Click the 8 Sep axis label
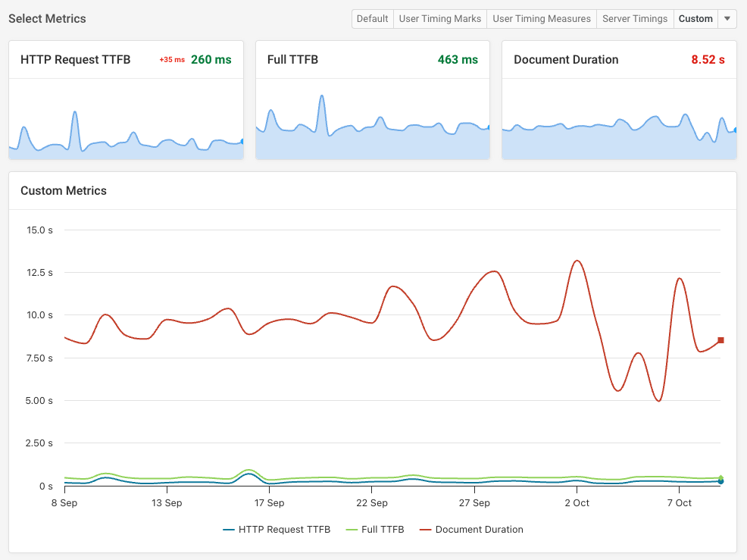747x560 pixels. pos(64,503)
